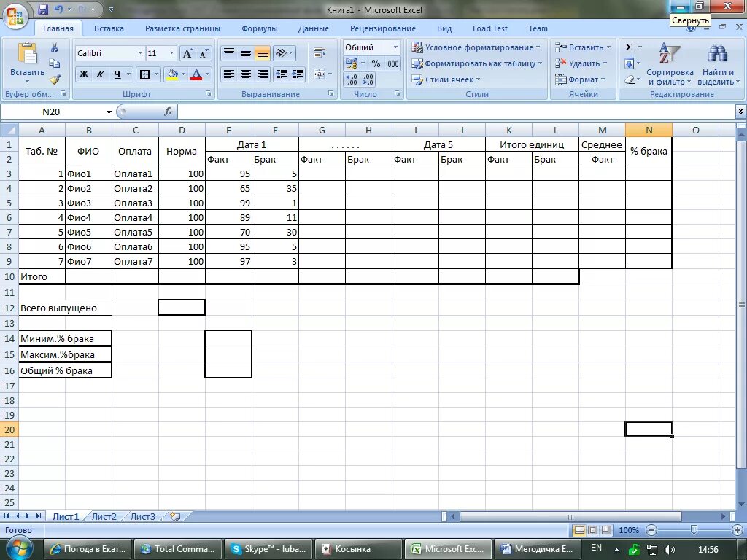The height and width of the screenshot is (560, 747).
Task: Merge and center cells
Action: (x=320, y=74)
